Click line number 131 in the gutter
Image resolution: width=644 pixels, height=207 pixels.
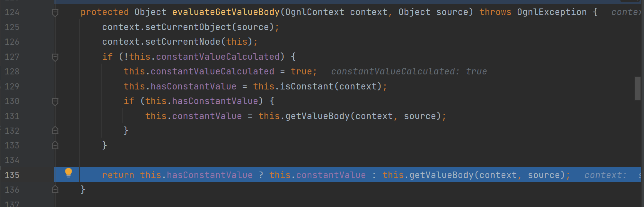point(12,116)
